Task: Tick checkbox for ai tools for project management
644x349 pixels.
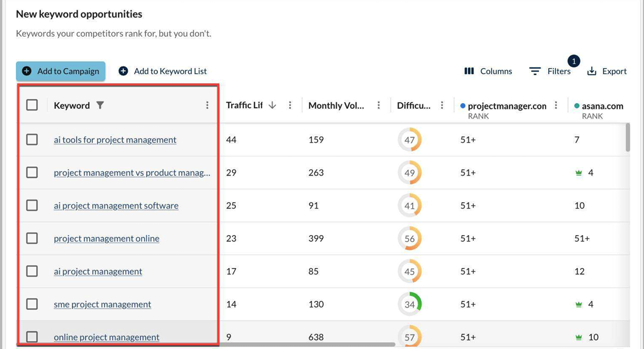Action: (32, 139)
